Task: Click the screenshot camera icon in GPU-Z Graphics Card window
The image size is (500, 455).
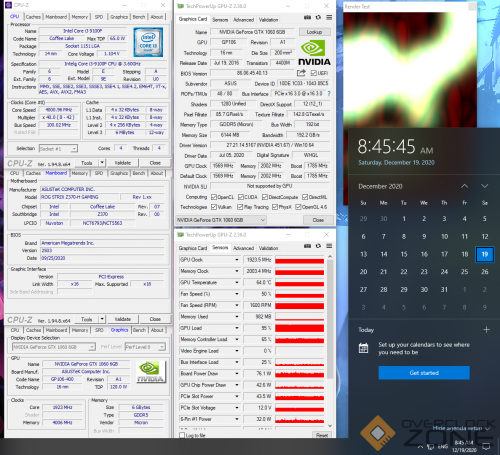Action: click(307, 18)
